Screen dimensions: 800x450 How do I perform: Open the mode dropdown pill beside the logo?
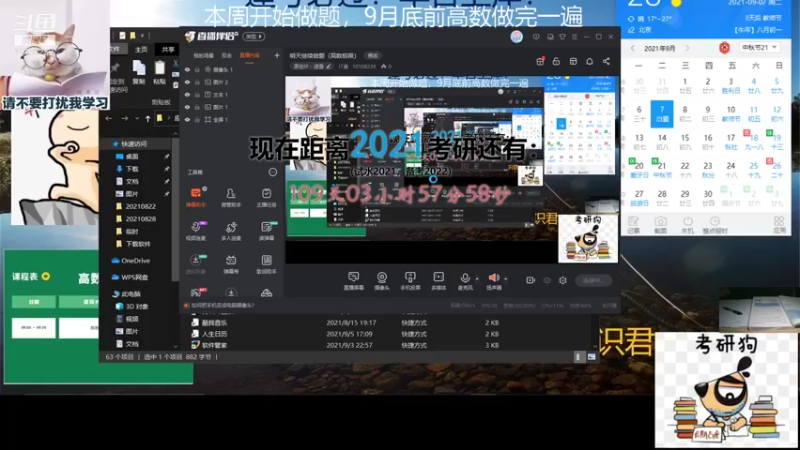coord(254,37)
